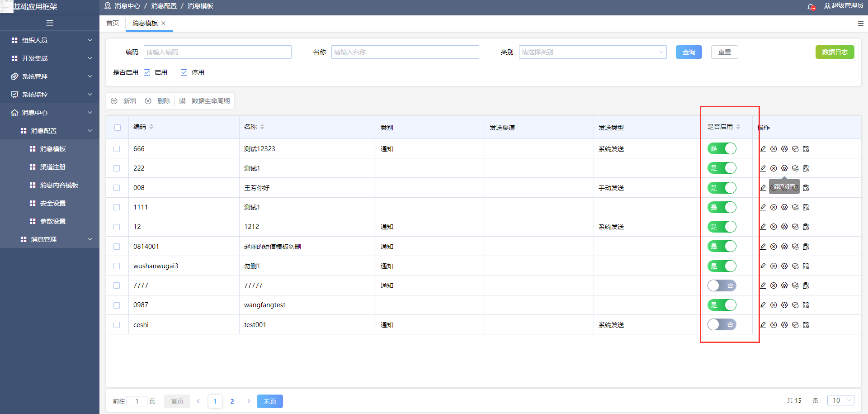This screenshot has width=868, height=414.
Task: Sort by 名称 column arrows
Action: coord(262,127)
